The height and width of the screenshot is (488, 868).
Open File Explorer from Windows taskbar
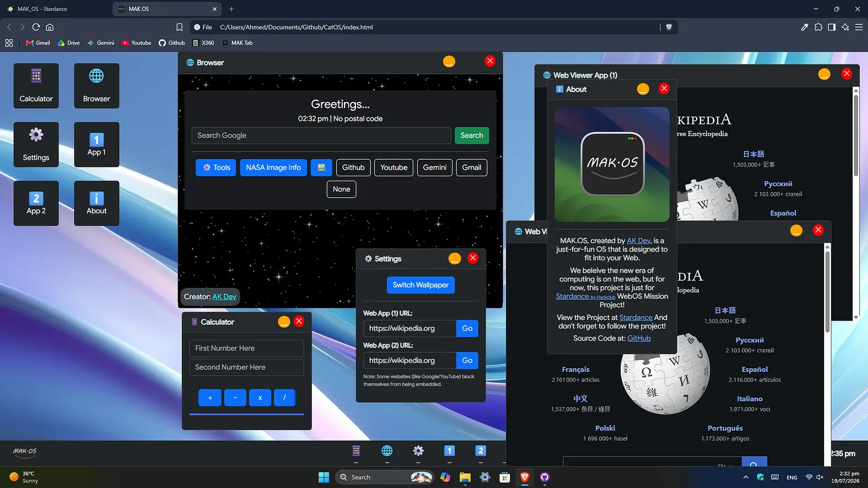(x=465, y=477)
